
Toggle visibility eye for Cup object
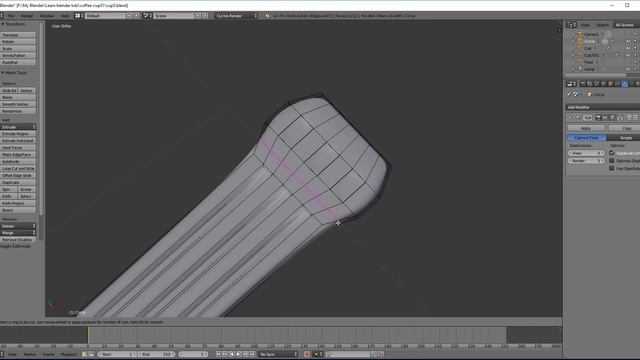[x=628, y=48]
